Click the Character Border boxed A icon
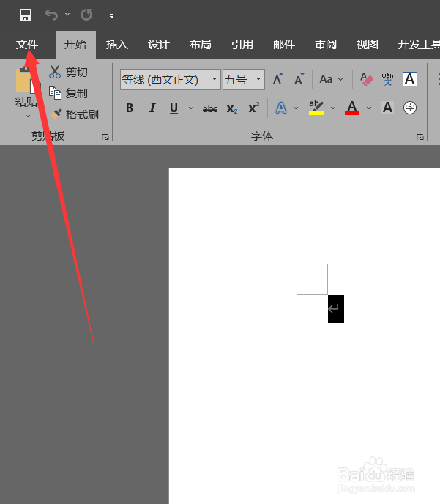The image size is (440, 504). (410, 79)
